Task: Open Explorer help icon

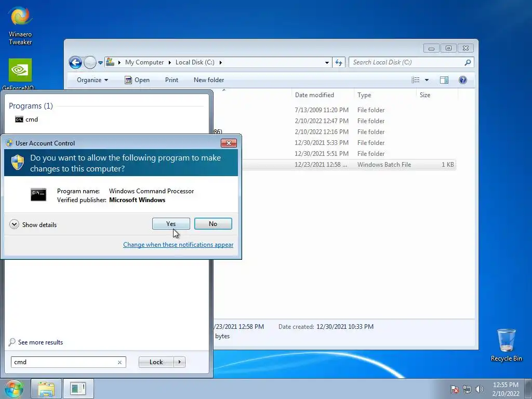Action: coord(463,80)
